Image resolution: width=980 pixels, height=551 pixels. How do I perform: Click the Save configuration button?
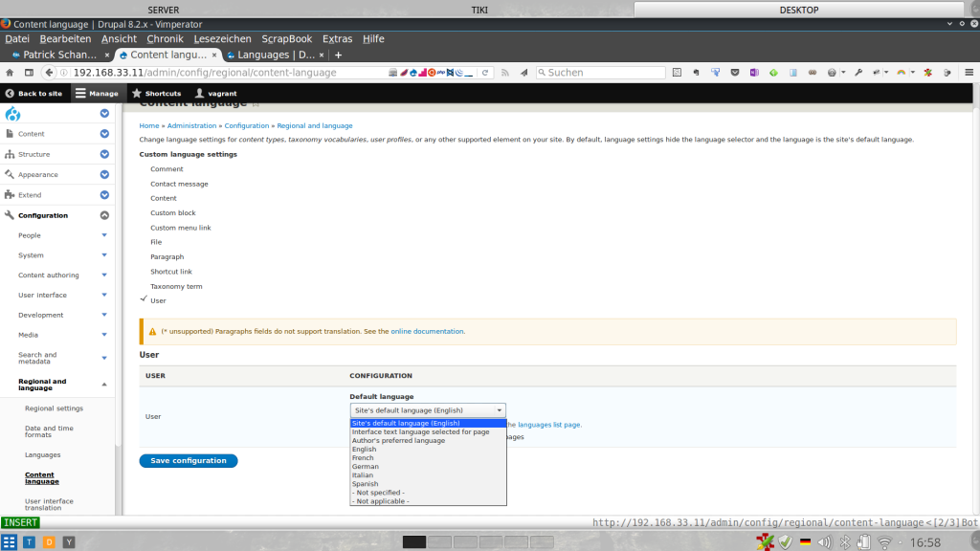[x=189, y=461]
